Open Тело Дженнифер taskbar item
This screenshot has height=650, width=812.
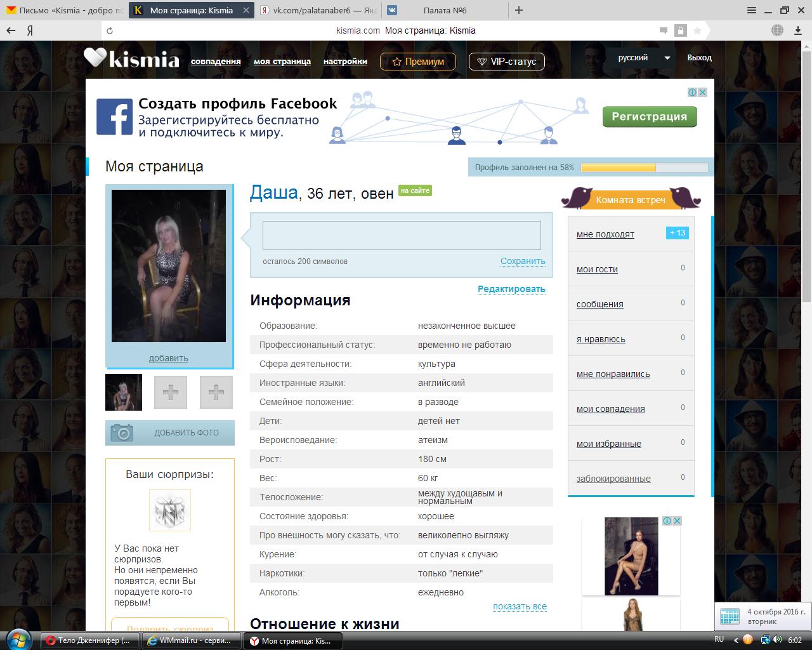(x=90, y=640)
